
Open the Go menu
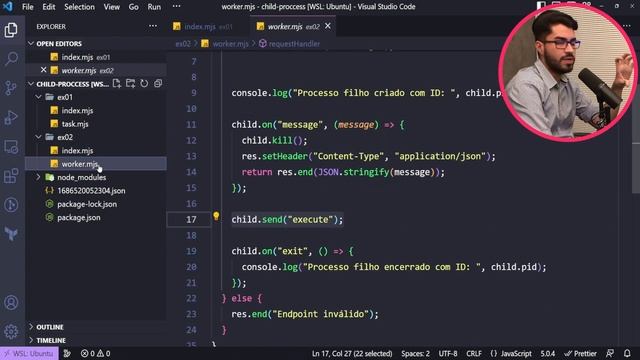click(133, 7)
